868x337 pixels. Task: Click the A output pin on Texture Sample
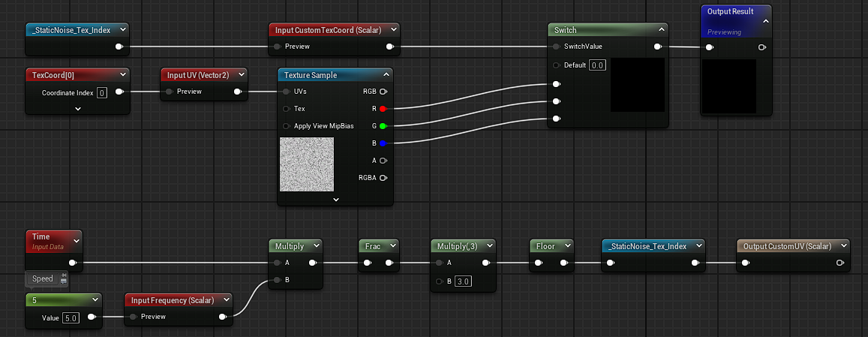point(383,161)
